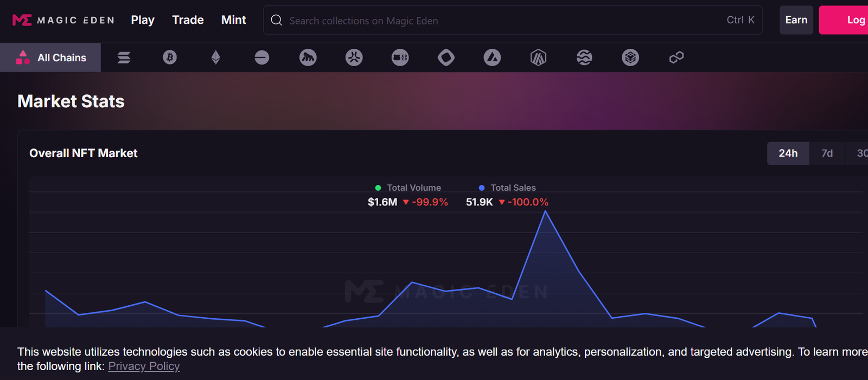This screenshot has width=868, height=380.
Task: Select the 24h time range
Action: [x=788, y=153]
